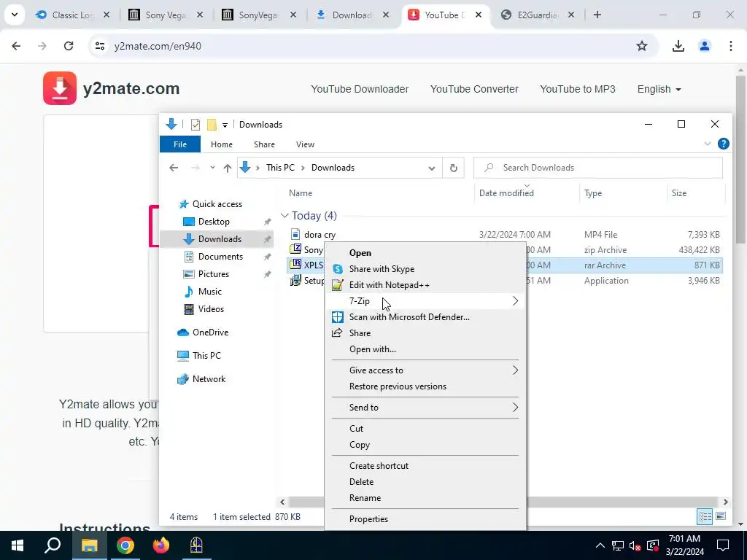Open Chrome downloads tray icon
Image resolution: width=747 pixels, height=560 pixels.
click(678, 46)
